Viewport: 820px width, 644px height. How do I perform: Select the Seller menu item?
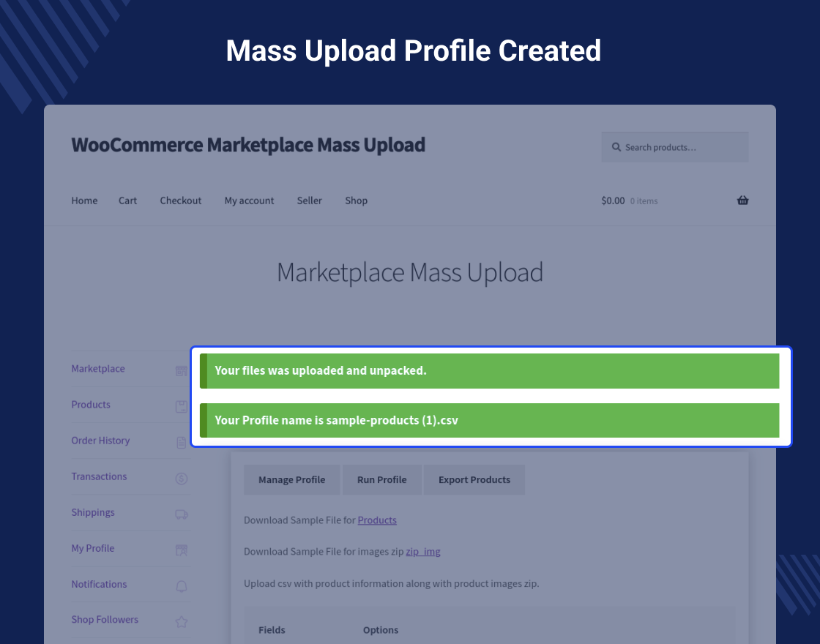tap(309, 201)
